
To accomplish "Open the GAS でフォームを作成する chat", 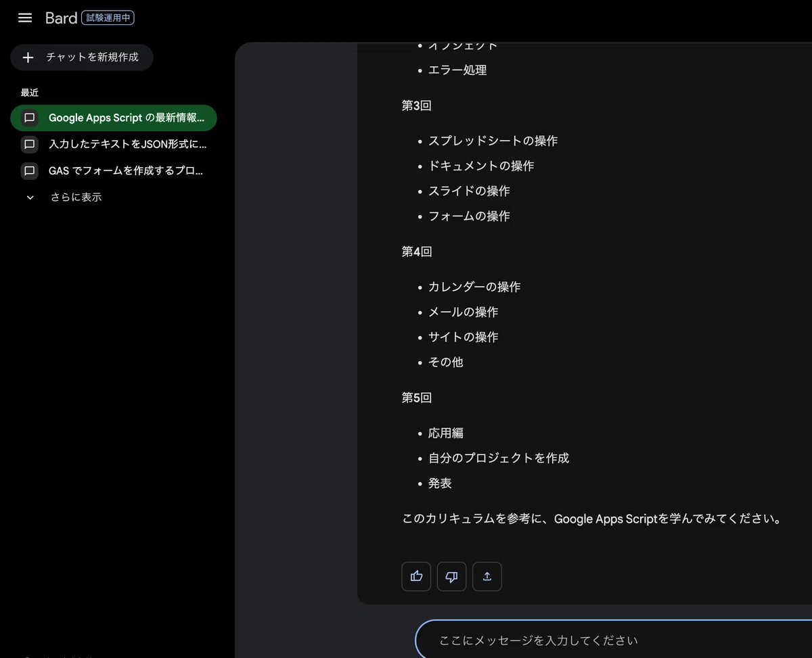I will pos(114,170).
